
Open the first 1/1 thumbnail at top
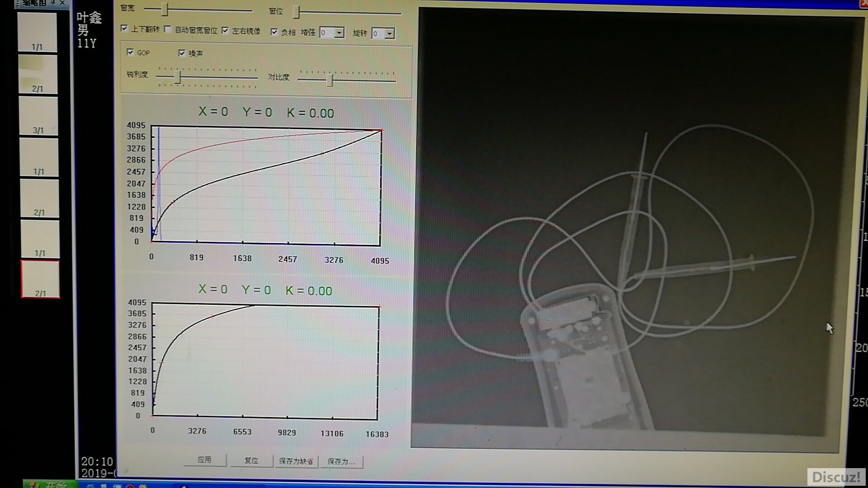coord(37,32)
